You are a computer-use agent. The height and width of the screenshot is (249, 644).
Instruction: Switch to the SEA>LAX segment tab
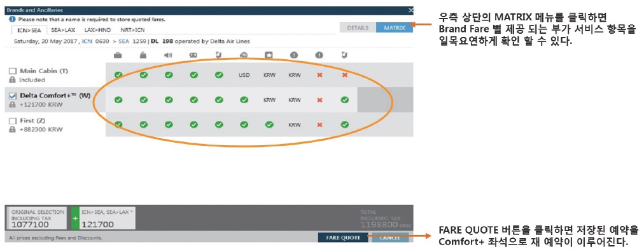click(x=63, y=30)
